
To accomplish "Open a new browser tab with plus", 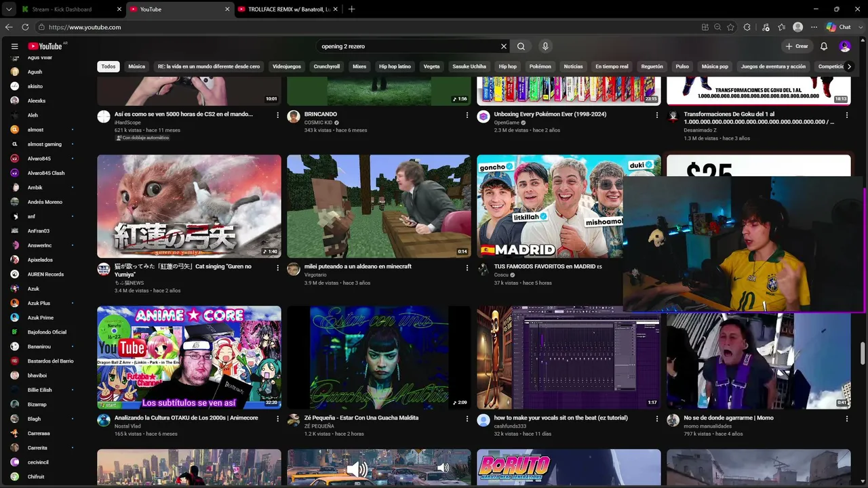I will [x=351, y=9].
